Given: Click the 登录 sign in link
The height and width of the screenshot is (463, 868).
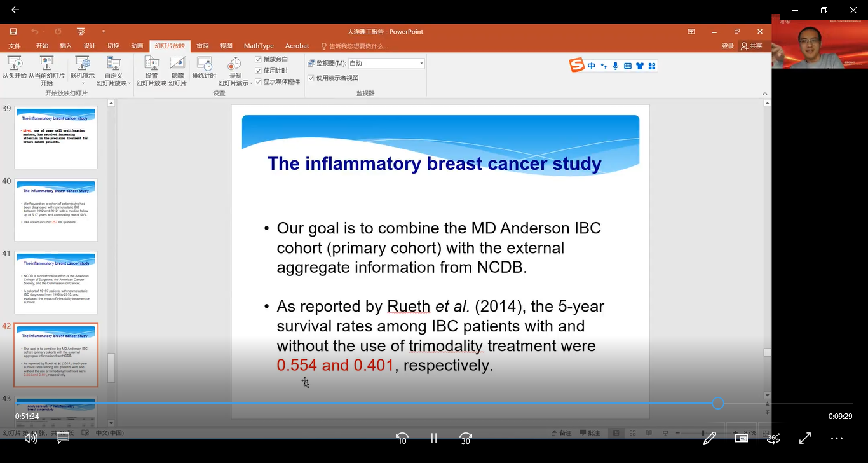Looking at the screenshot, I should [x=728, y=46].
